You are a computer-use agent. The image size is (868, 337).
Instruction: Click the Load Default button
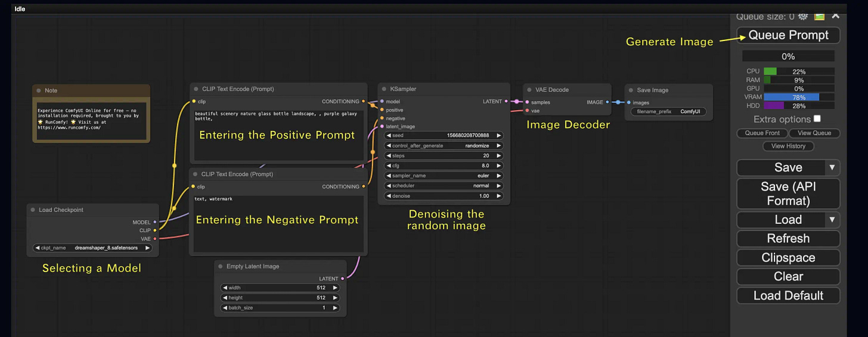788,295
